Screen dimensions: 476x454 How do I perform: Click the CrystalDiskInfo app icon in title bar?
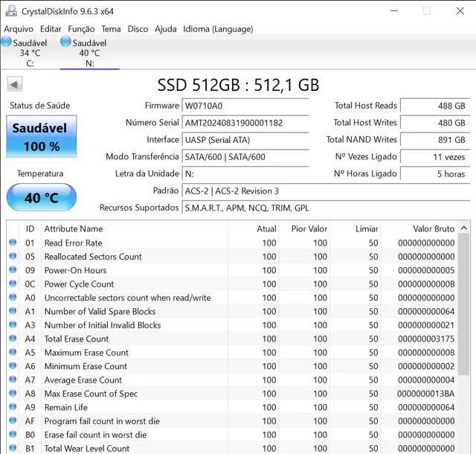coord(11,10)
